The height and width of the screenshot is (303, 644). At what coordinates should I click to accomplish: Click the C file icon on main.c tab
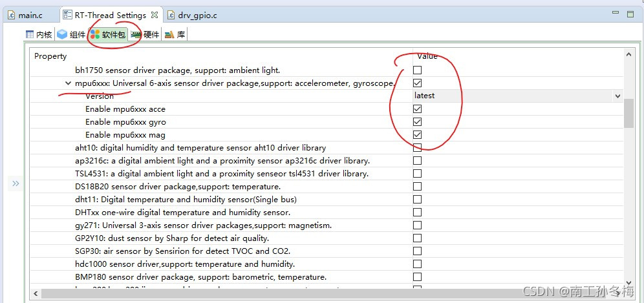click(x=12, y=16)
